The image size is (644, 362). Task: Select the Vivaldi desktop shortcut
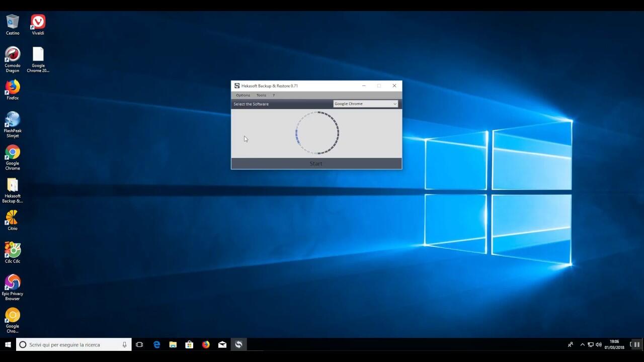(38, 25)
